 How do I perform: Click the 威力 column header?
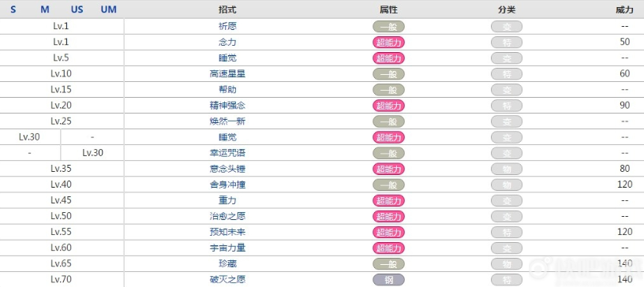(x=625, y=9)
